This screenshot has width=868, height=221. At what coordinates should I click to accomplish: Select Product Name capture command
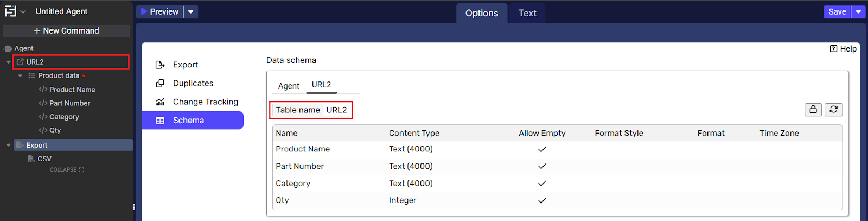(72, 90)
